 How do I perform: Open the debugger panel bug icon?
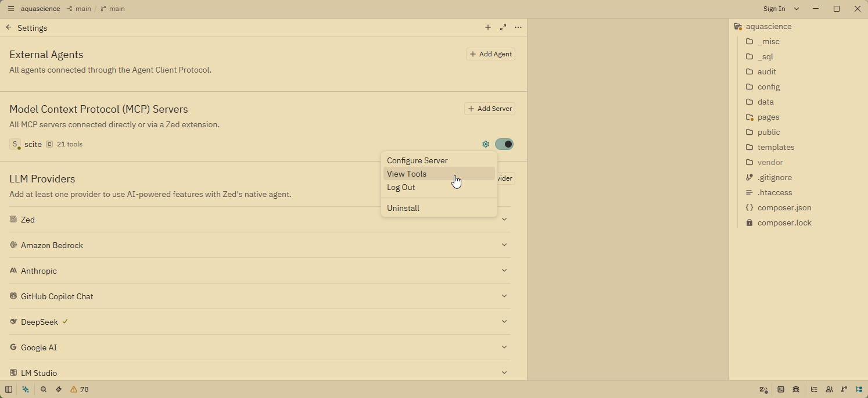[796, 389]
